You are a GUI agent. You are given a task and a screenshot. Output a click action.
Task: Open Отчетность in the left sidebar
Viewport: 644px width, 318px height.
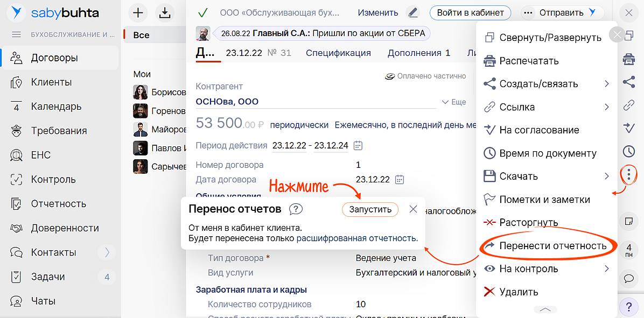[x=58, y=204]
